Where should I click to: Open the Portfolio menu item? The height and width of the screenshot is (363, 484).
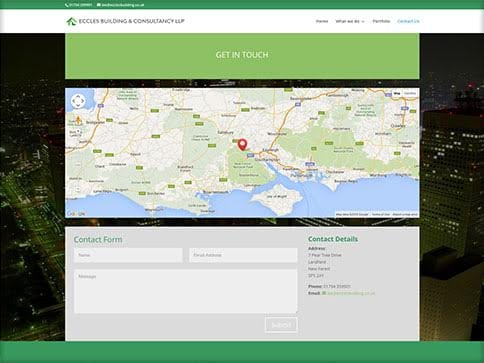[381, 21]
